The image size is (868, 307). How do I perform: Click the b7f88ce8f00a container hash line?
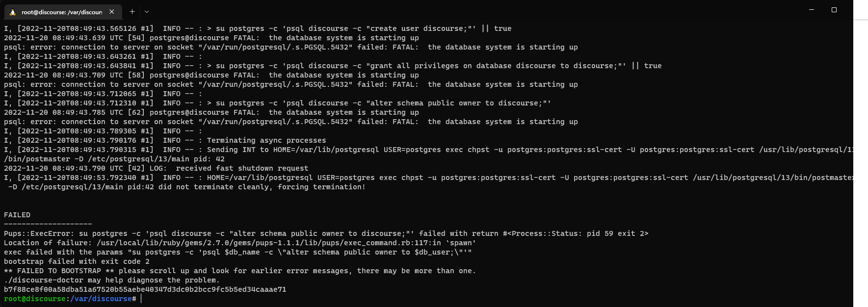(x=145, y=289)
